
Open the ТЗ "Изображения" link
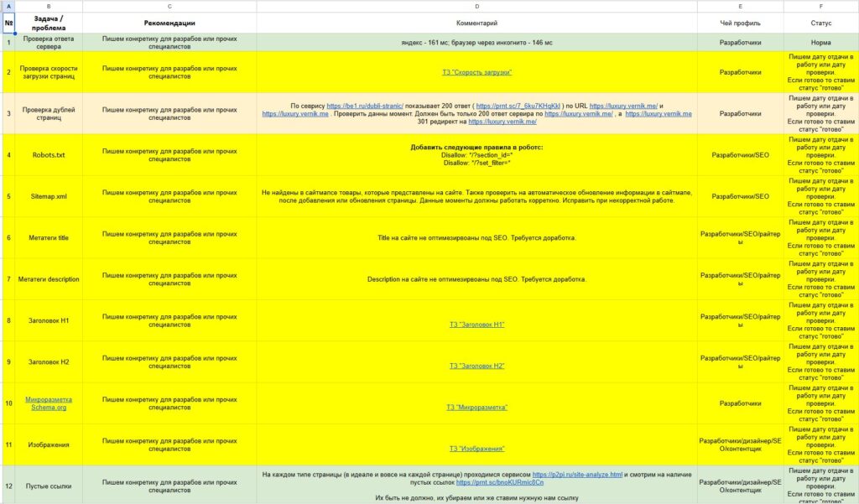(x=476, y=449)
